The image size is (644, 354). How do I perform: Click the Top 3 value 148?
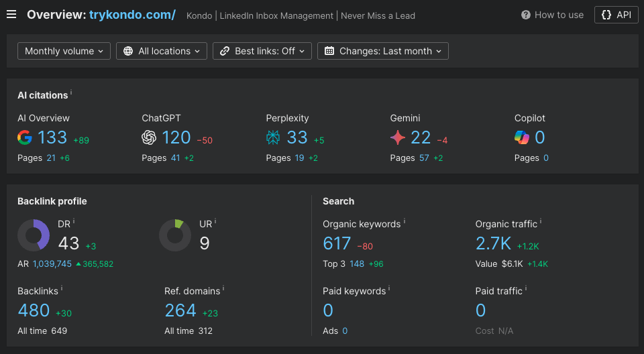coord(357,264)
